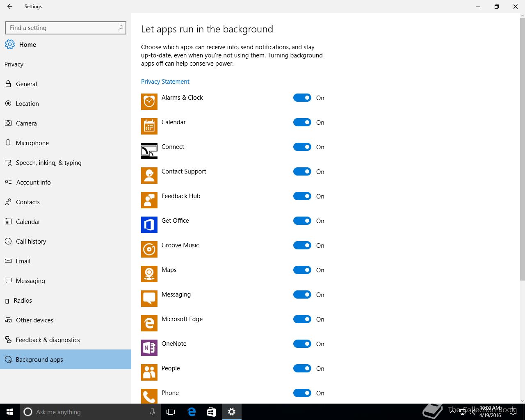Select Radios in the sidebar
This screenshot has width=525, height=420.
[66, 300]
